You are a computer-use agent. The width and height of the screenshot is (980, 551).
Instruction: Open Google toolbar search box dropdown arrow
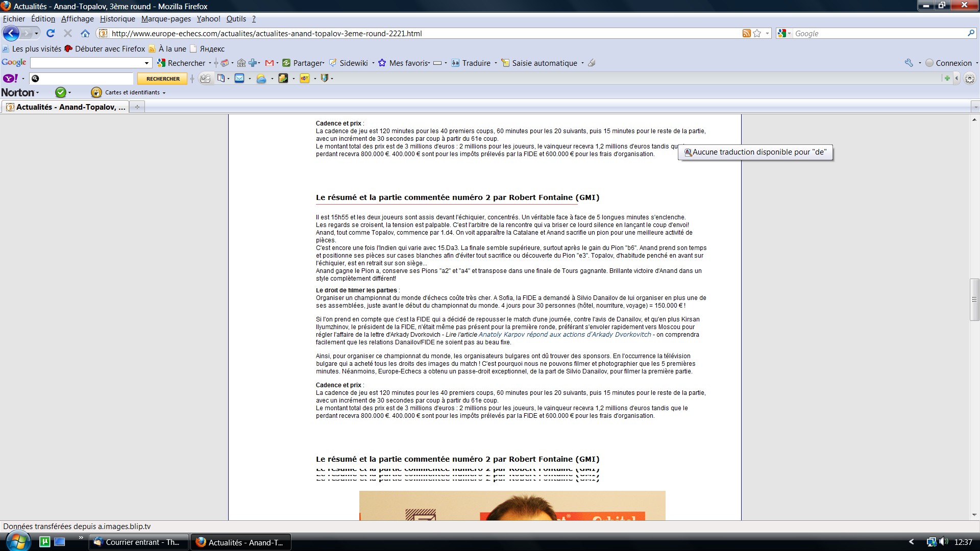146,63
